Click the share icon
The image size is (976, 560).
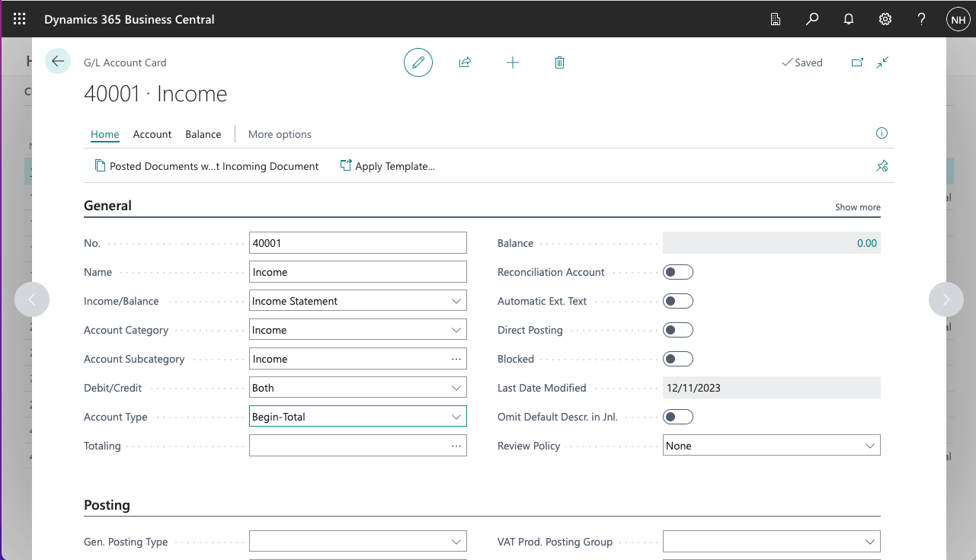pos(465,62)
